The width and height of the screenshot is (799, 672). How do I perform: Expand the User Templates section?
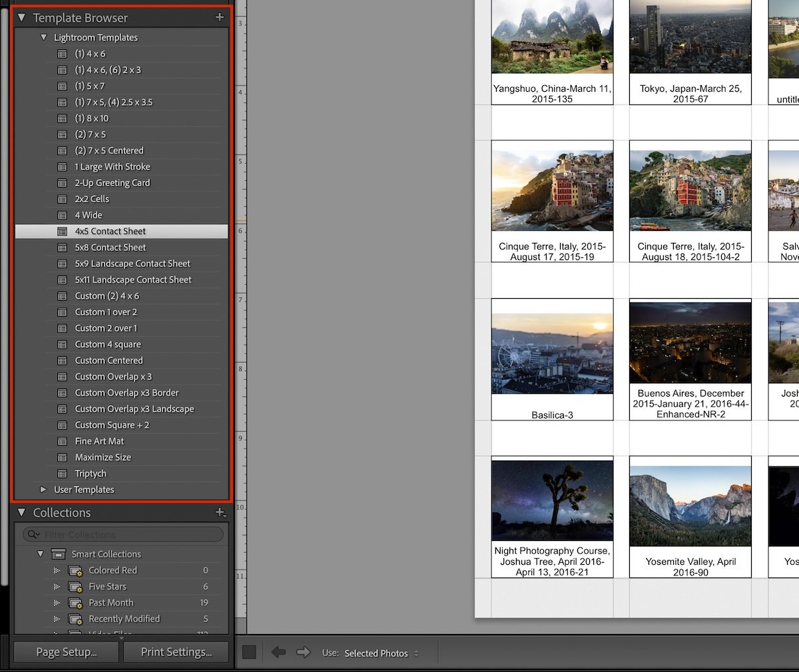[x=43, y=489]
